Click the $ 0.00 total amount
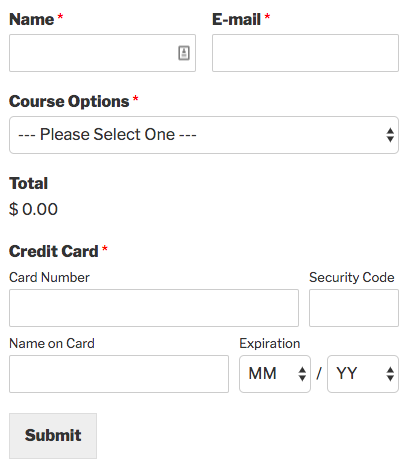Image resolution: width=409 pixels, height=466 pixels. [33, 209]
